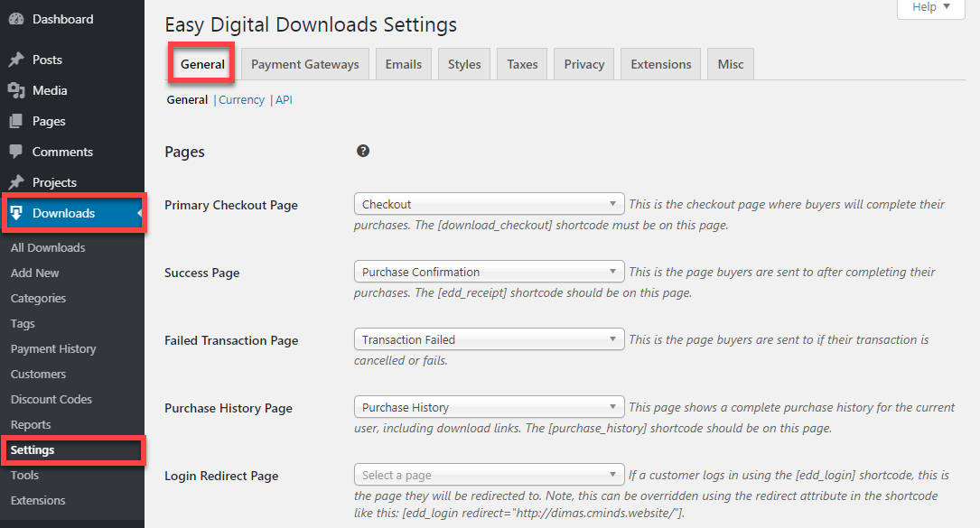Click the Pages document icon
Viewport: 980px width, 528px height.
[16, 121]
